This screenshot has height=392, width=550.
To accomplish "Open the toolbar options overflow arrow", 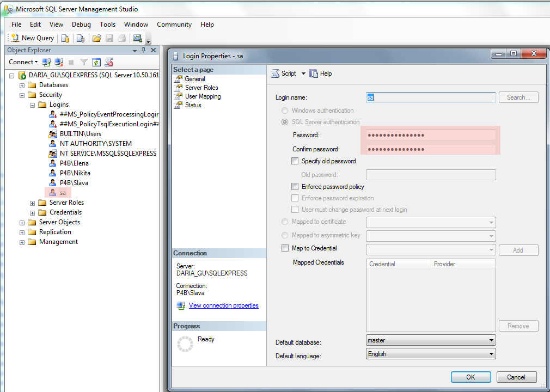I will [148, 41].
